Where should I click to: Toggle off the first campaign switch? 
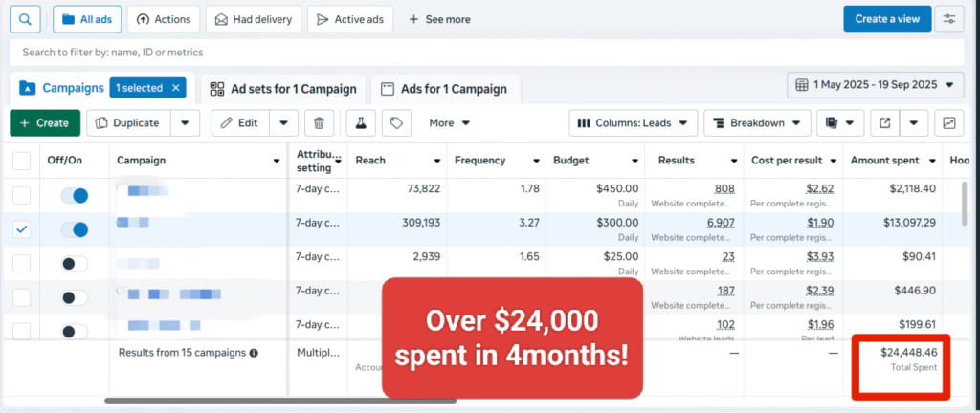tap(74, 196)
